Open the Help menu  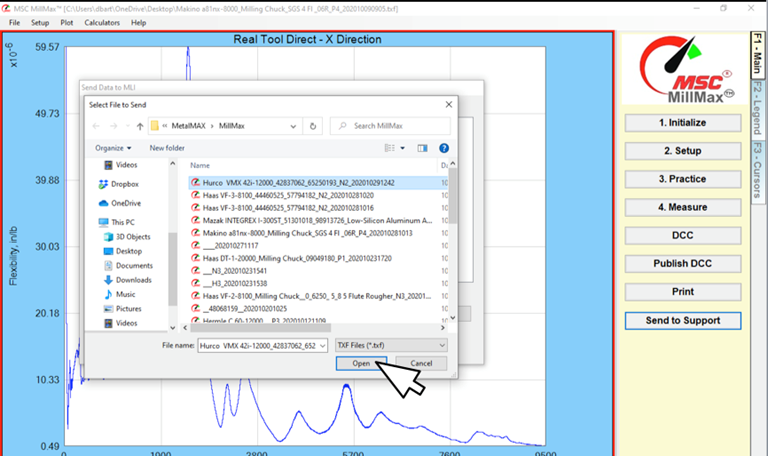coord(138,23)
